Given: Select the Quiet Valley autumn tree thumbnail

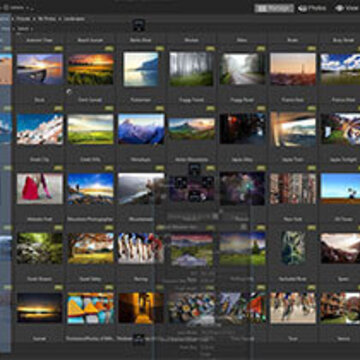Looking at the screenshot, I should (x=91, y=248).
